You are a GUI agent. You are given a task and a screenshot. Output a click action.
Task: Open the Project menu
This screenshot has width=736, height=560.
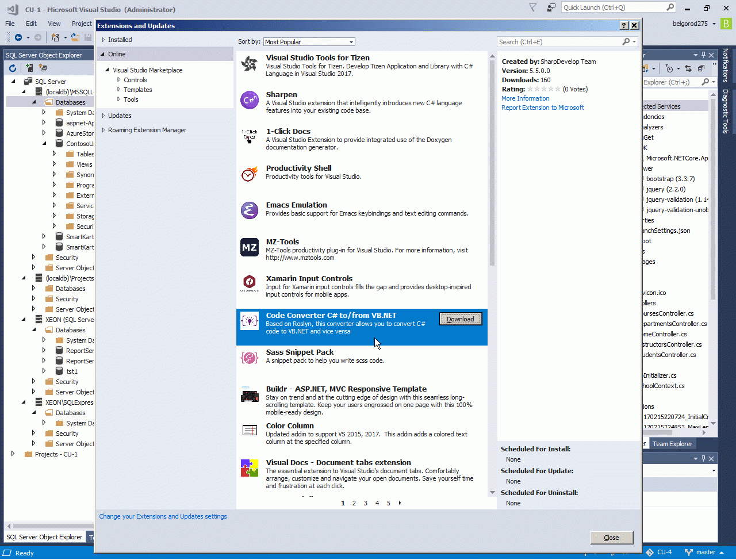pyautogui.click(x=82, y=24)
